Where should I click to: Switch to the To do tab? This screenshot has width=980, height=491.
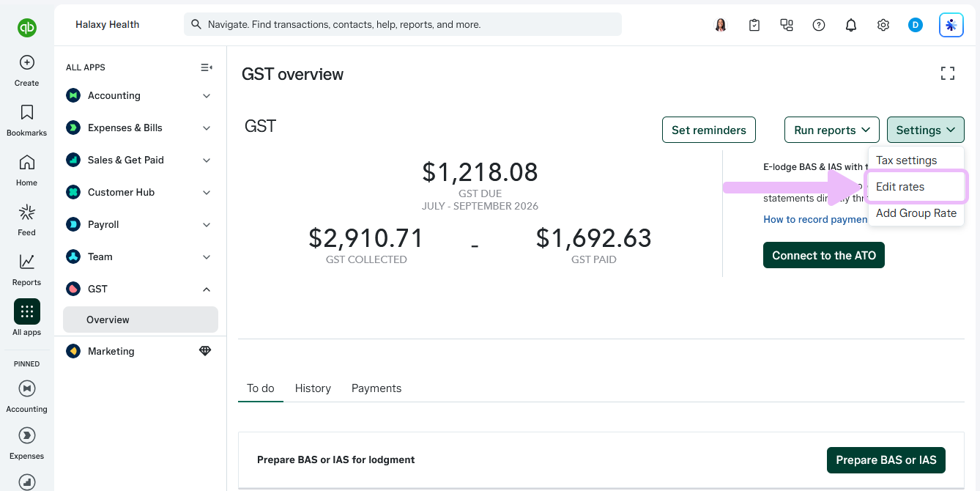(261, 388)
